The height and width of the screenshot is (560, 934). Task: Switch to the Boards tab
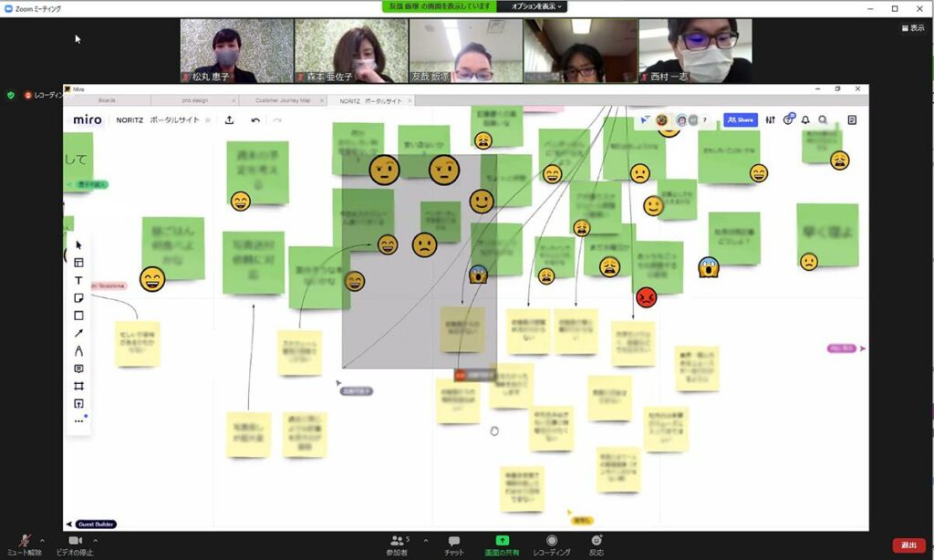pos(108,100)
